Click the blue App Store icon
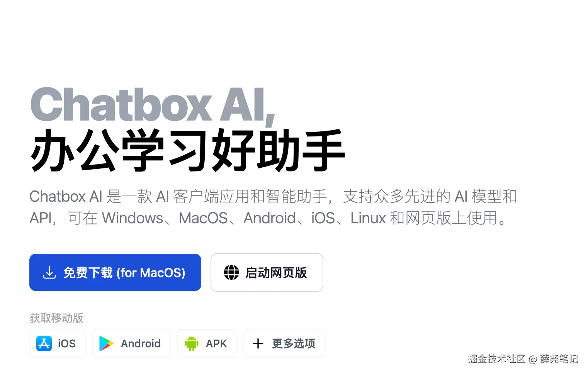The height and width of the screenshot is (374, 588). (x=44, y=343)
